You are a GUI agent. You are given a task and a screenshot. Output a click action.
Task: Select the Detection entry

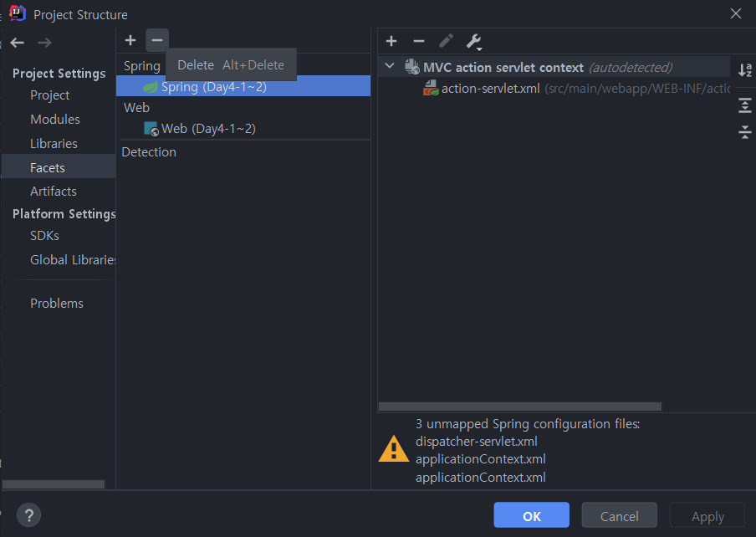(x=149, y=152)
